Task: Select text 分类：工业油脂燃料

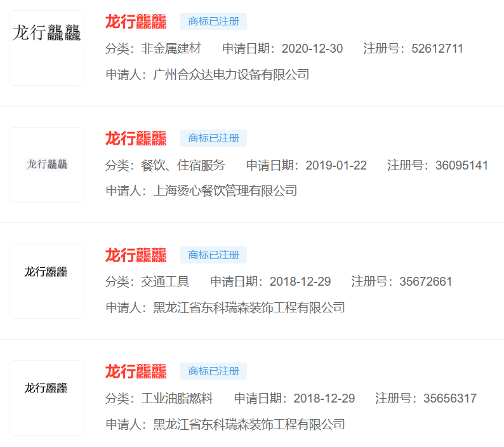Action: (159, 399)
